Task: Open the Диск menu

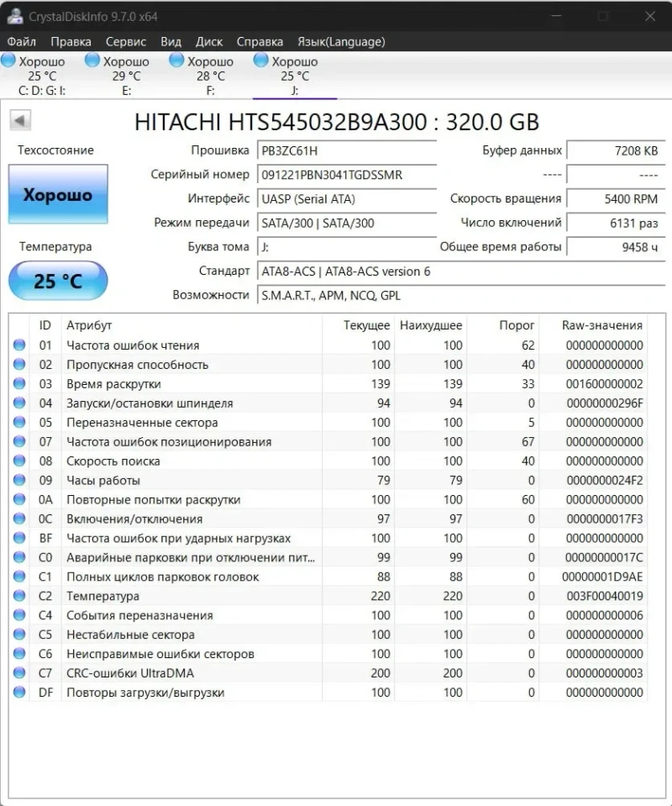Action: coord(209,42)
